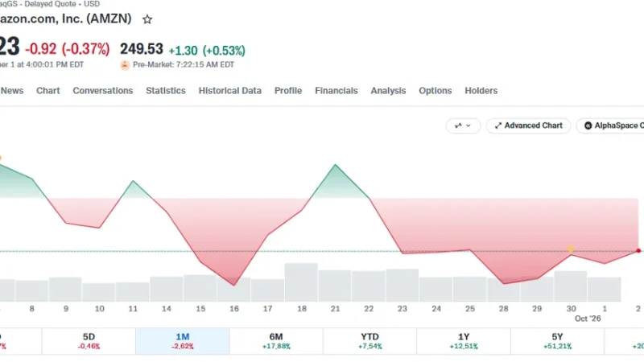Open the chart type dropdown
This screenshot has width=644, height=362.
coord(463,125)
